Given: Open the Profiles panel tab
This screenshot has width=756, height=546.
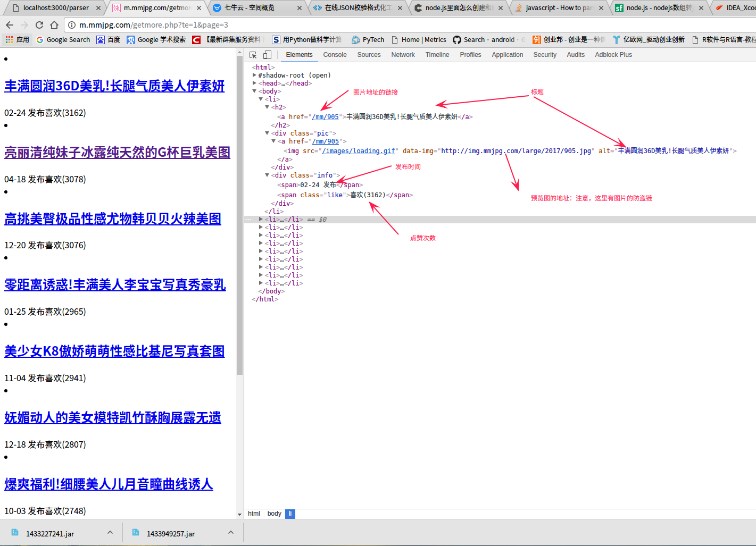Looking at the screenshot, I should [x=470, y=55].
